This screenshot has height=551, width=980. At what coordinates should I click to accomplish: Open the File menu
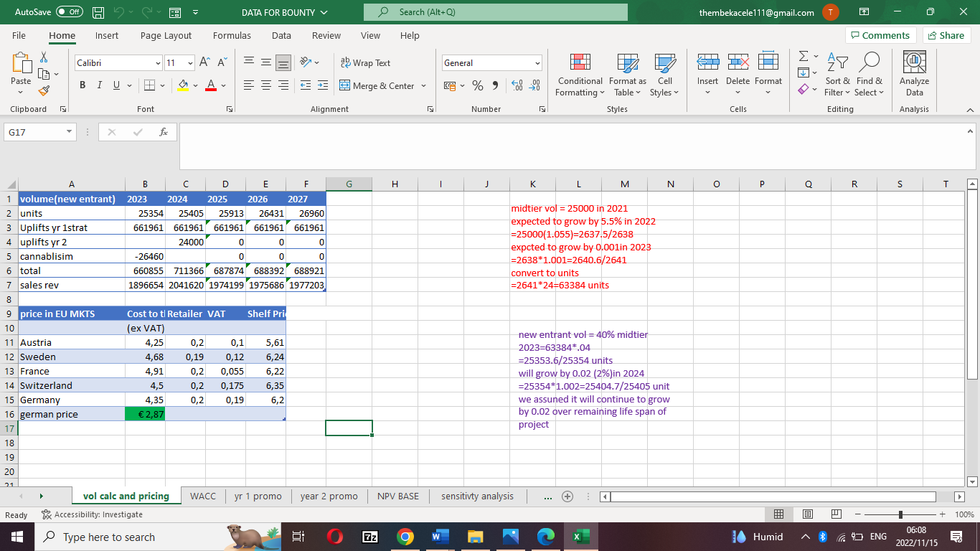pos(19,35)
